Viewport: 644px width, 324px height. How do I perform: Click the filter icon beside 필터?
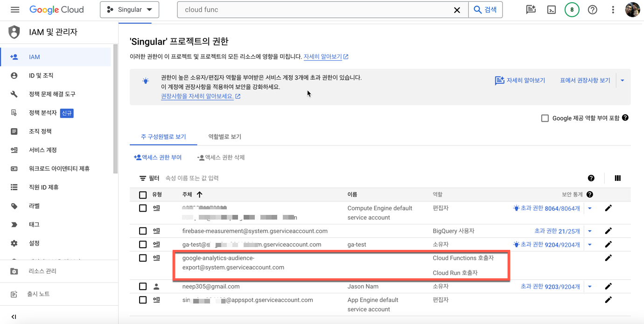143,178
